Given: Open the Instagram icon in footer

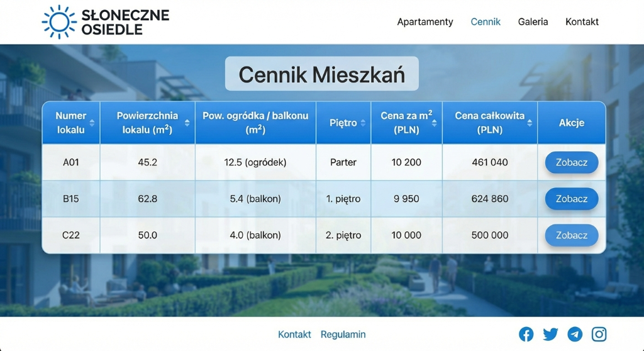Looking at the screenshot, I should [599, 334].
